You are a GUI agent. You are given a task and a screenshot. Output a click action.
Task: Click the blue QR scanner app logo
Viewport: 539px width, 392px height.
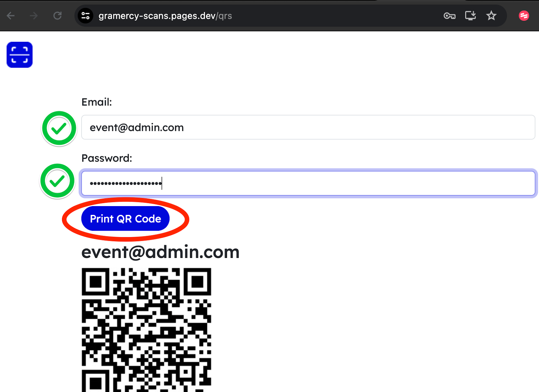(19, 55)
